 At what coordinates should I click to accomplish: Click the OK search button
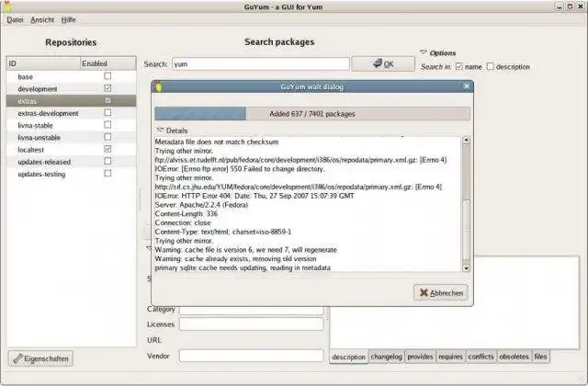click(383, 63)
